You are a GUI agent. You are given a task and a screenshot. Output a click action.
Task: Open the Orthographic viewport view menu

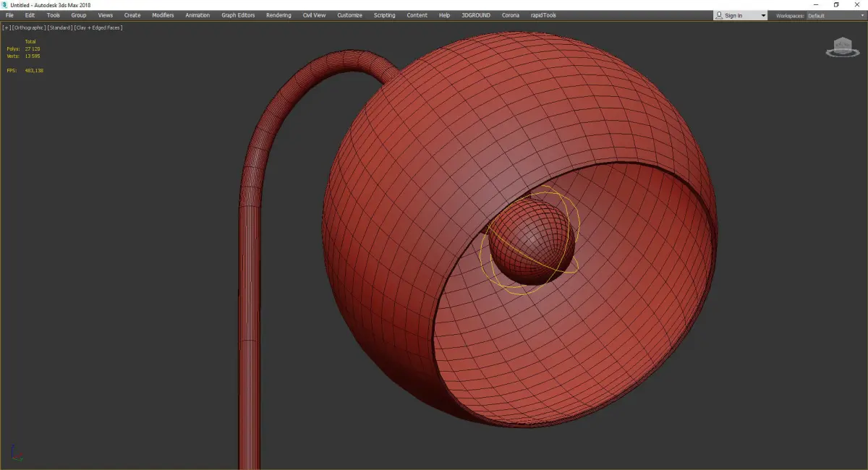coord(29,27)
